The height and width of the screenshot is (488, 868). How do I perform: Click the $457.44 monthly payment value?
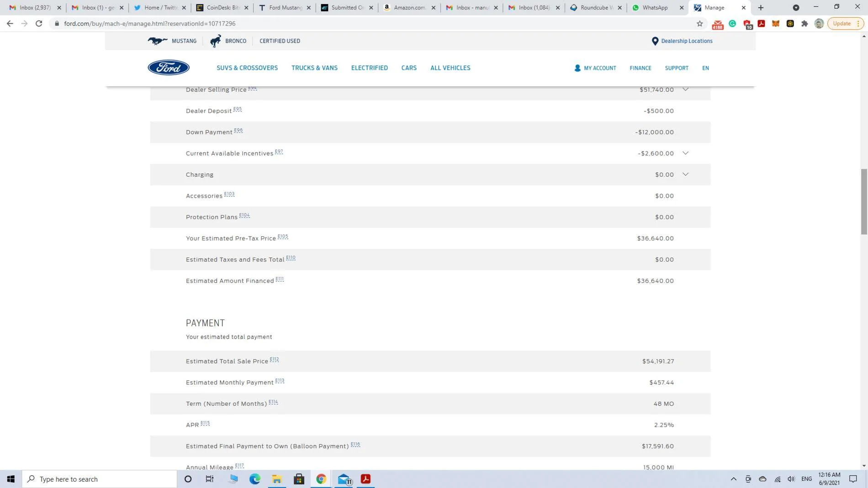click(x=662, y=382)
